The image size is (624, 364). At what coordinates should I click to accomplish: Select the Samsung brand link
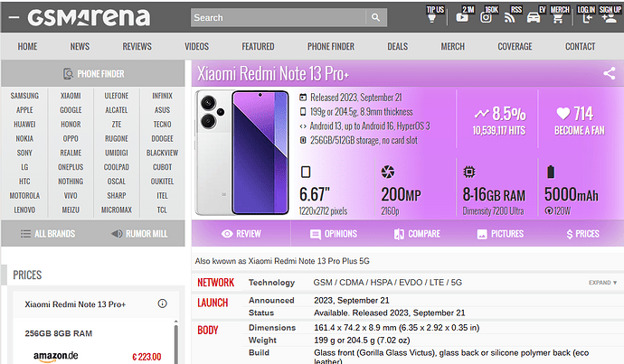(x=24, y=96)
